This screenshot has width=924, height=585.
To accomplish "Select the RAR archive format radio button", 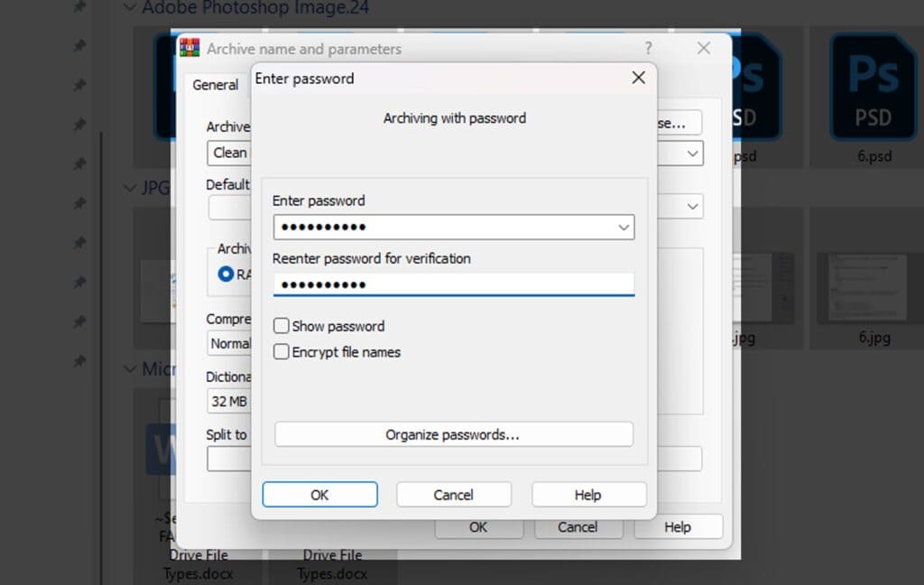I will 226,274.
